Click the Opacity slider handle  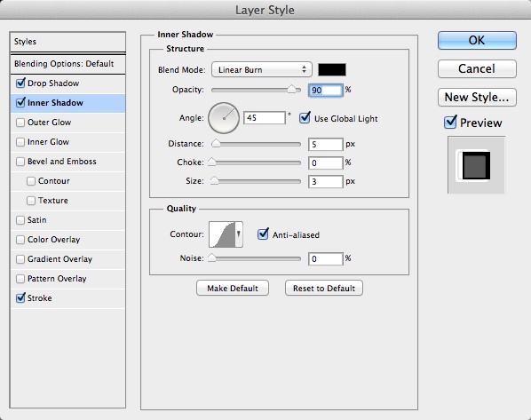[x=291, y=89]
